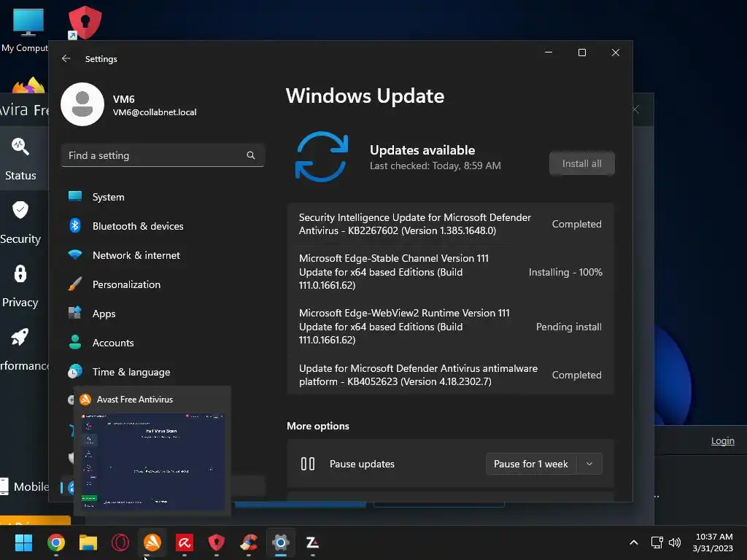The width and height of the screenshot is (747, 560).
Task: Click the System monitor icon in sidebar
Action: coord(75,196)
